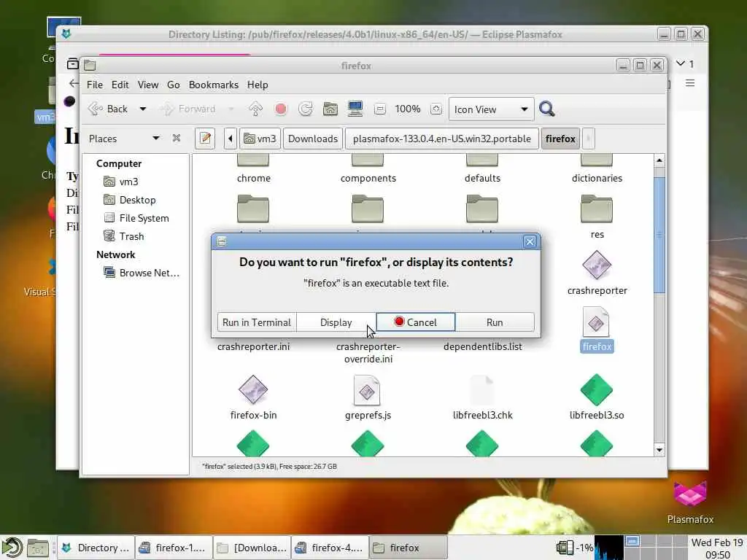Screen dimensions: 747x560
Task: Go to Downloads path breadcrumb
Action: click(x=312, y=139)
